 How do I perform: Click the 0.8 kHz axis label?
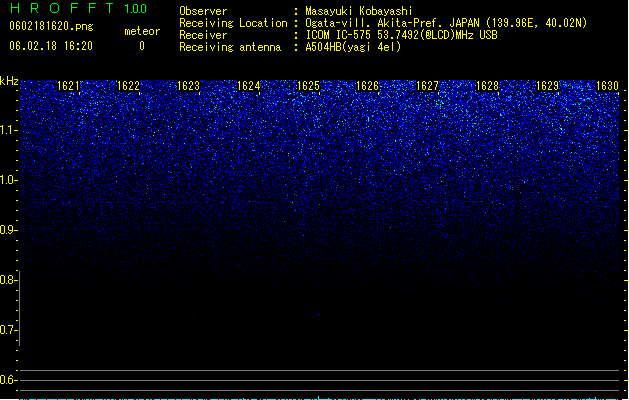pos(8,280)
